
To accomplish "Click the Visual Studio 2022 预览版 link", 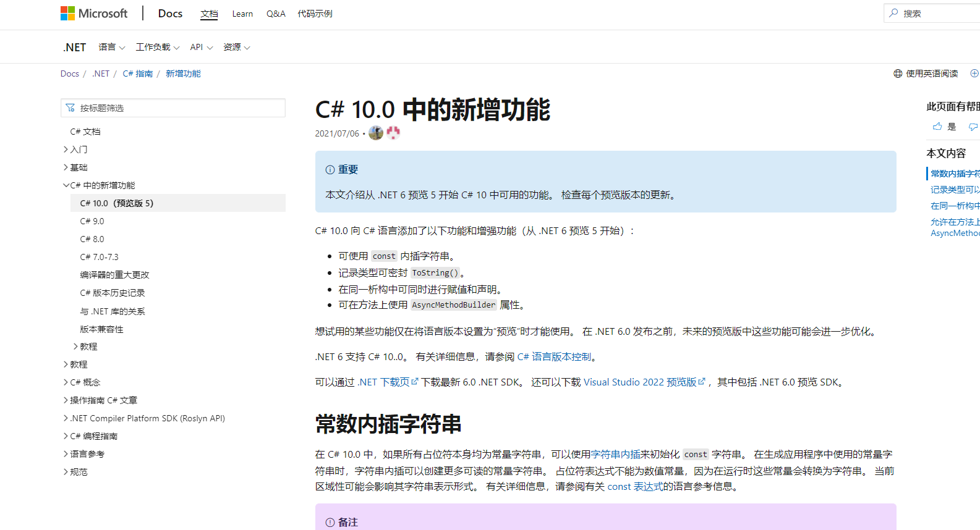I will point(644,382).
